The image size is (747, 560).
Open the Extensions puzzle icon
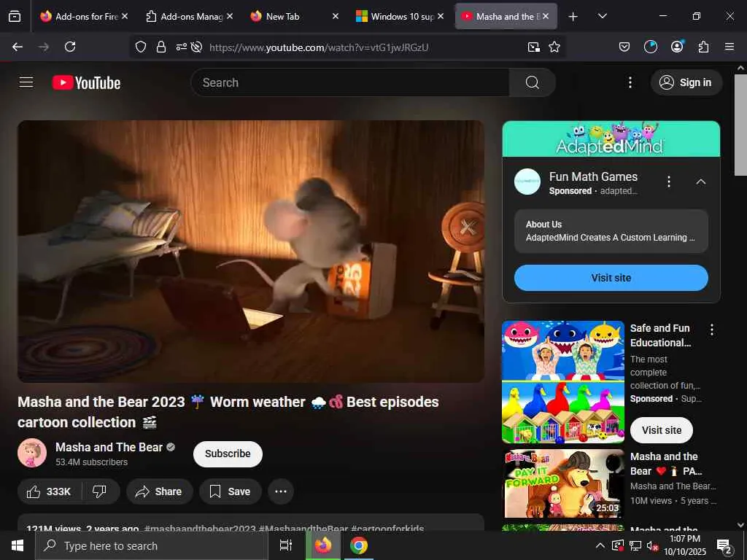(703, 47)
